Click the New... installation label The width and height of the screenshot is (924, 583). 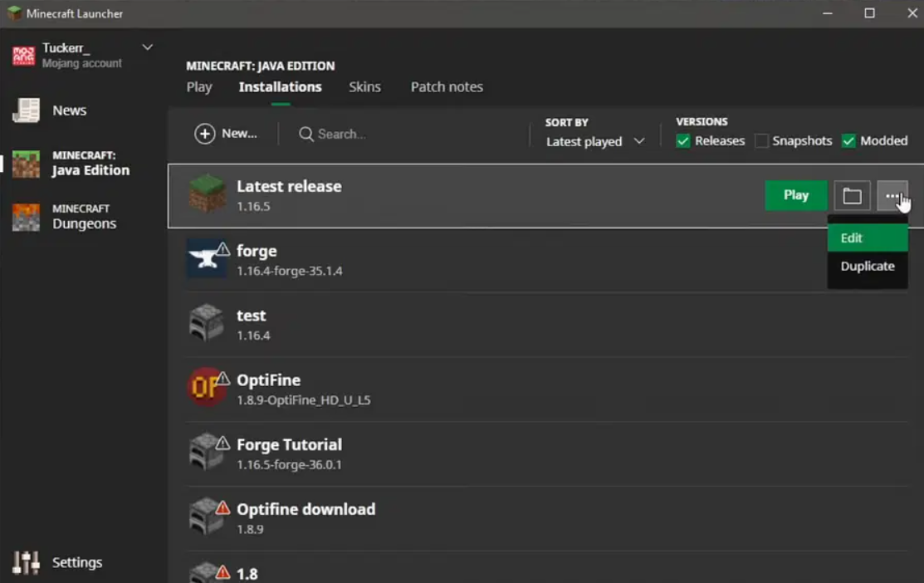tap(239, 134)
